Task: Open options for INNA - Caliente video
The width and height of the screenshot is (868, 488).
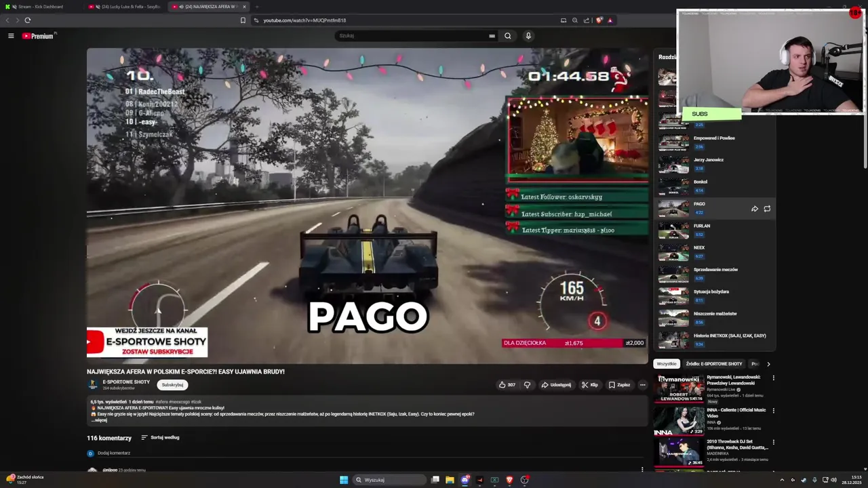Action: coord(773,411)
